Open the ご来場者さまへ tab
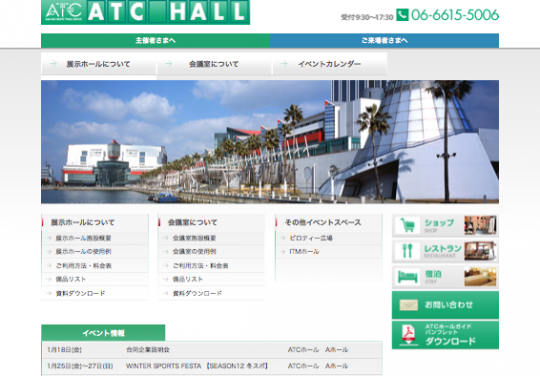The height and width of the screenshot is (376, 540). pyautogui.click(x=384, y=41)
